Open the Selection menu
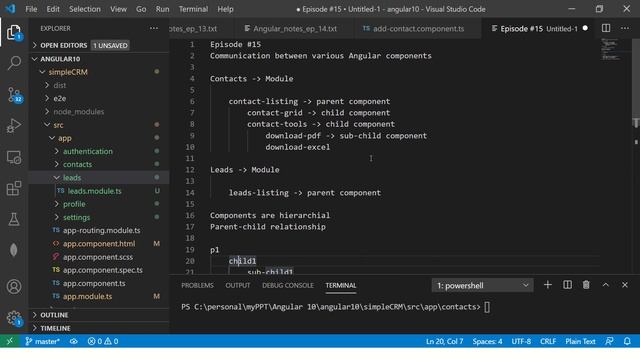This screenshot has height=360, width=640. pos(84,9)
